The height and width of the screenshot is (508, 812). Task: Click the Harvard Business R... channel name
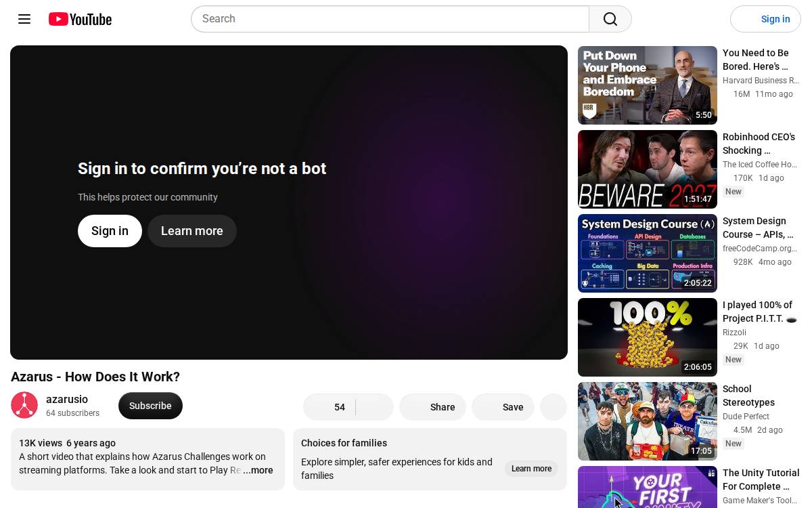point(761,81)
